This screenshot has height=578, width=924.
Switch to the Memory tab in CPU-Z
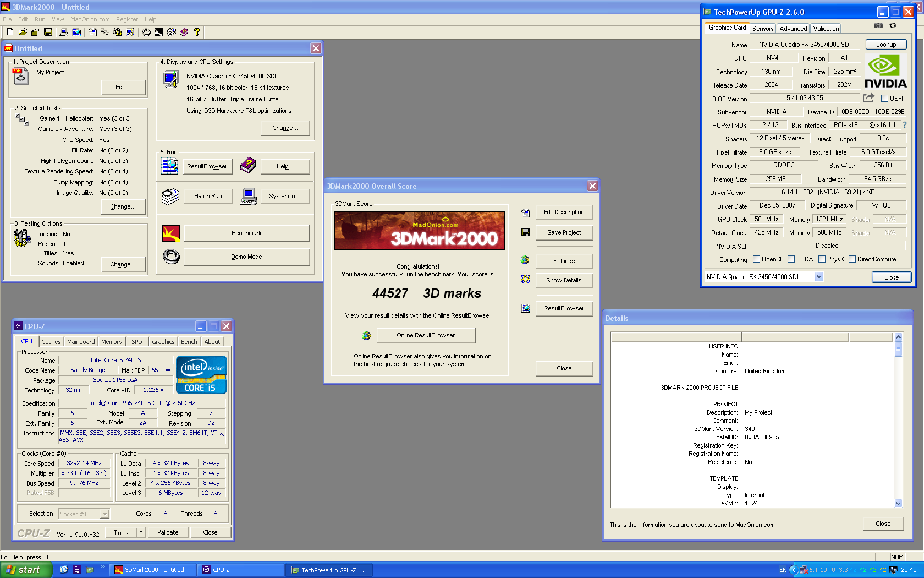coord(112,342)
